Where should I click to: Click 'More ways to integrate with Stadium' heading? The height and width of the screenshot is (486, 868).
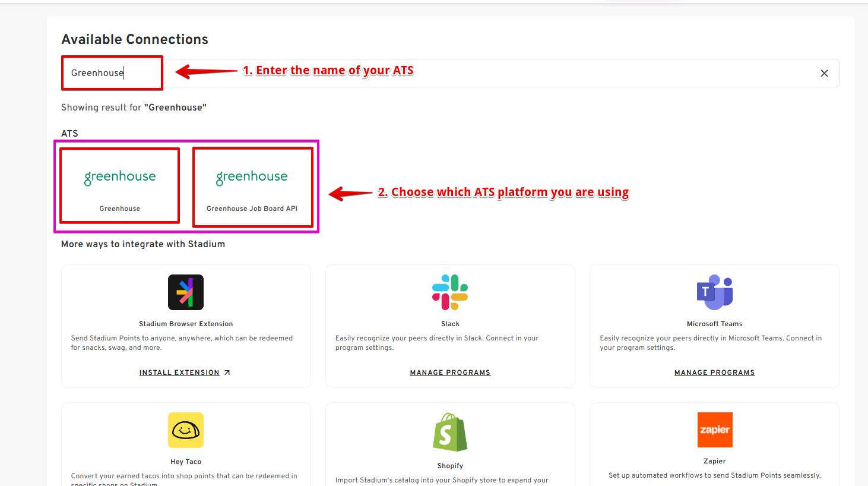pyautogui.click(x=143, y=244)
